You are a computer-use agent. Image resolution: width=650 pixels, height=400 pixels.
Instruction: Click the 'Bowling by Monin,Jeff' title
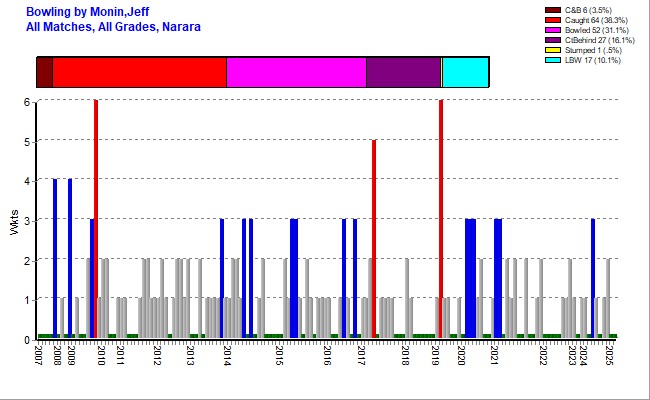87,12
